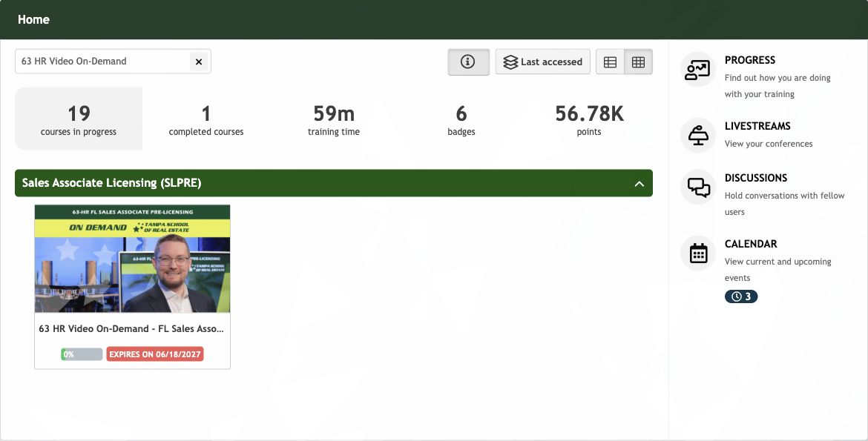Click the Sales Associate Licensing (SLPRE) heading
Viewport: 868px width, 441px height.
click(112, 183)
